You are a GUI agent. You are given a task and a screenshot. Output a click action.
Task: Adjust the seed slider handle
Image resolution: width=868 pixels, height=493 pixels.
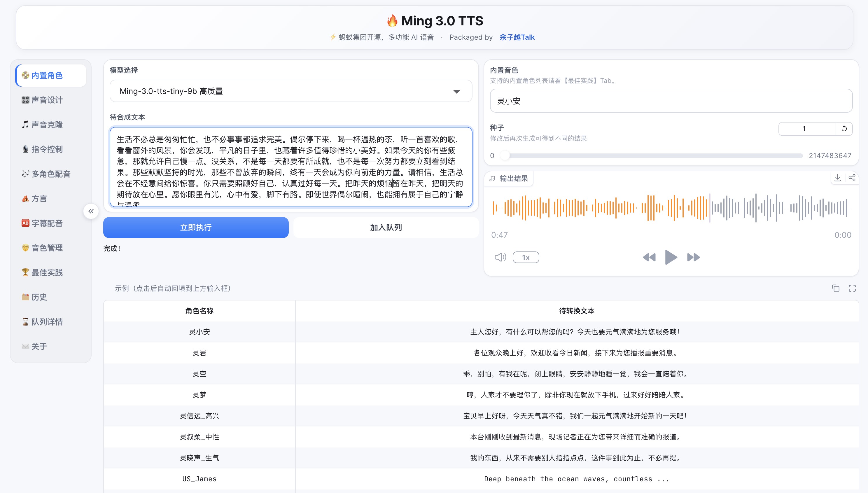coord(505,155)
